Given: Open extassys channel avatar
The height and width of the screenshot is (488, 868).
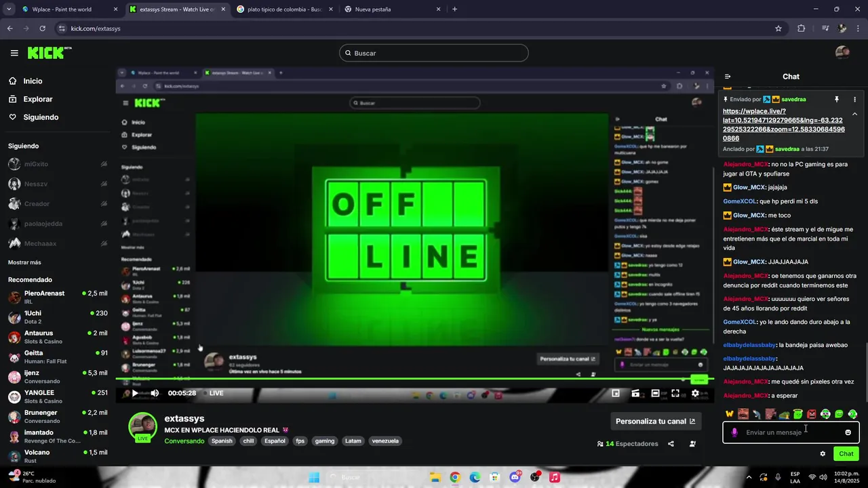Looking at the screenshot, I should [143, 427].
